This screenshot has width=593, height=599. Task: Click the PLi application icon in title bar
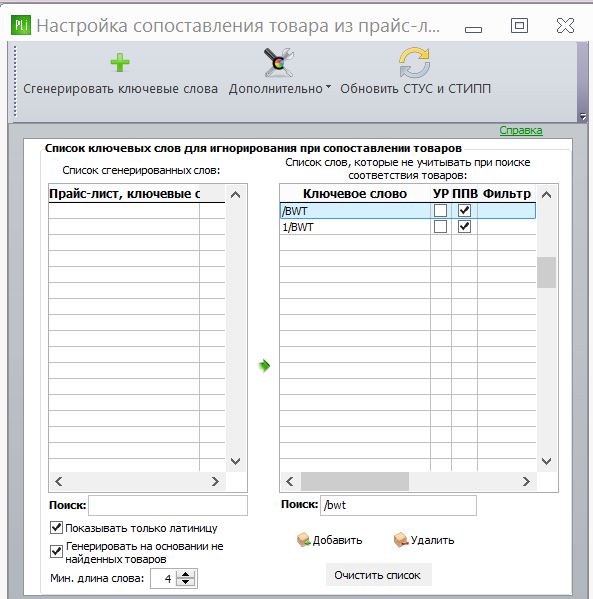point(21,25)
